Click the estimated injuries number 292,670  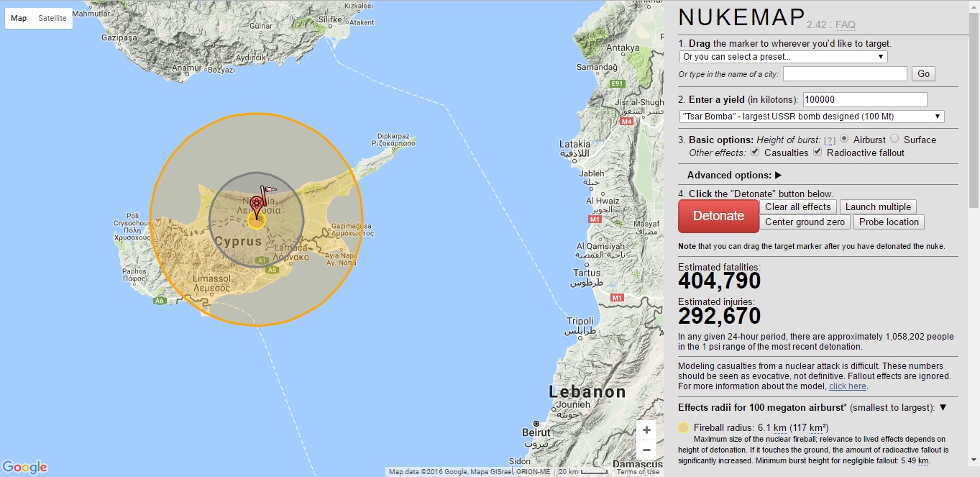[x=719, y=317]
